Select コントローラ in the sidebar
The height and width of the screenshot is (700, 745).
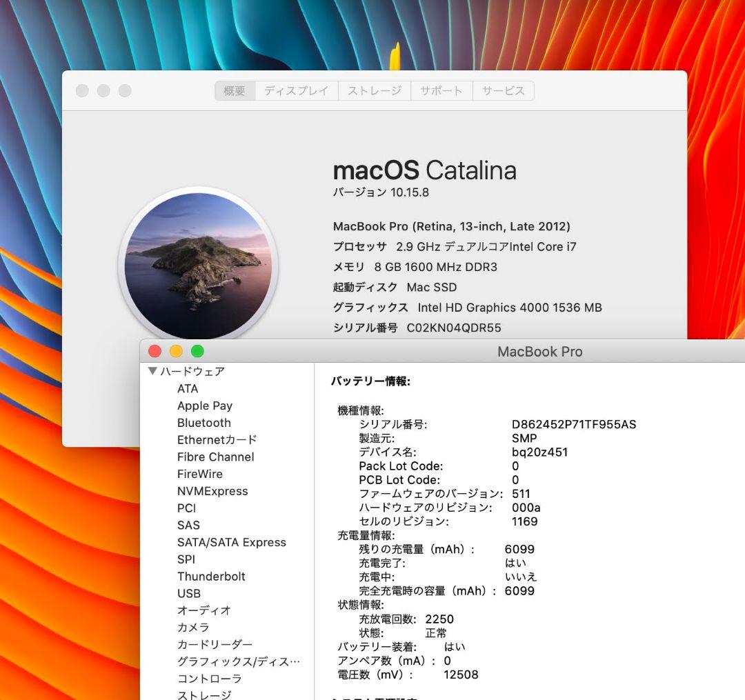click(x=210, y=679)
